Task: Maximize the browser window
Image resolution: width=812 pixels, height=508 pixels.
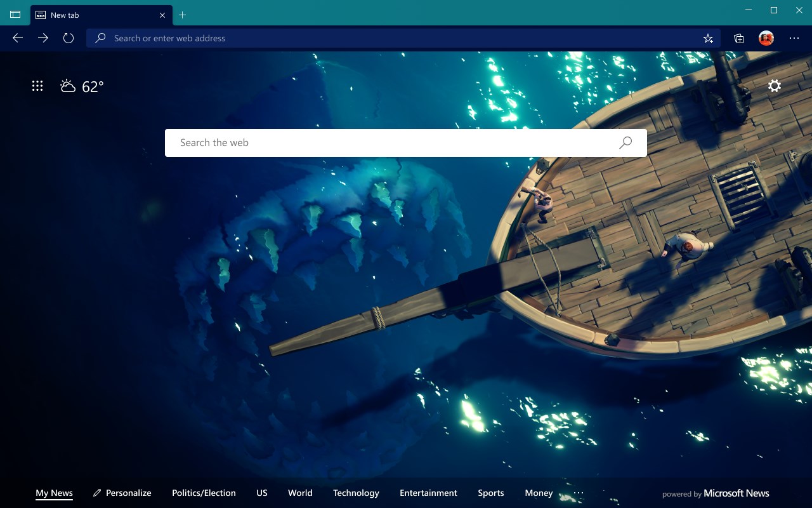Action: [774, 10]
